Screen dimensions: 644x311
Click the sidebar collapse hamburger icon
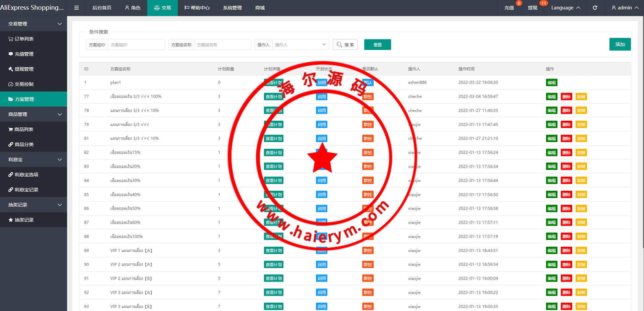pyautogui.click(x=76, y=8)
